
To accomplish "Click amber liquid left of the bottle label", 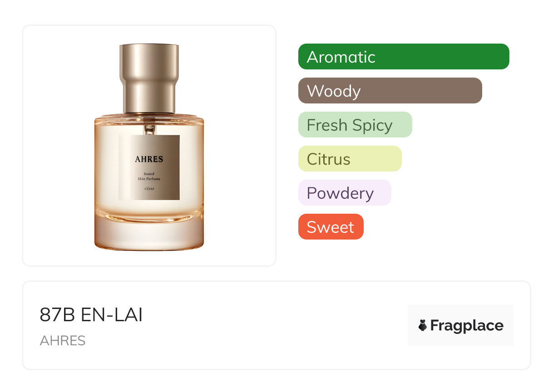I will click(x=107, y=168).
